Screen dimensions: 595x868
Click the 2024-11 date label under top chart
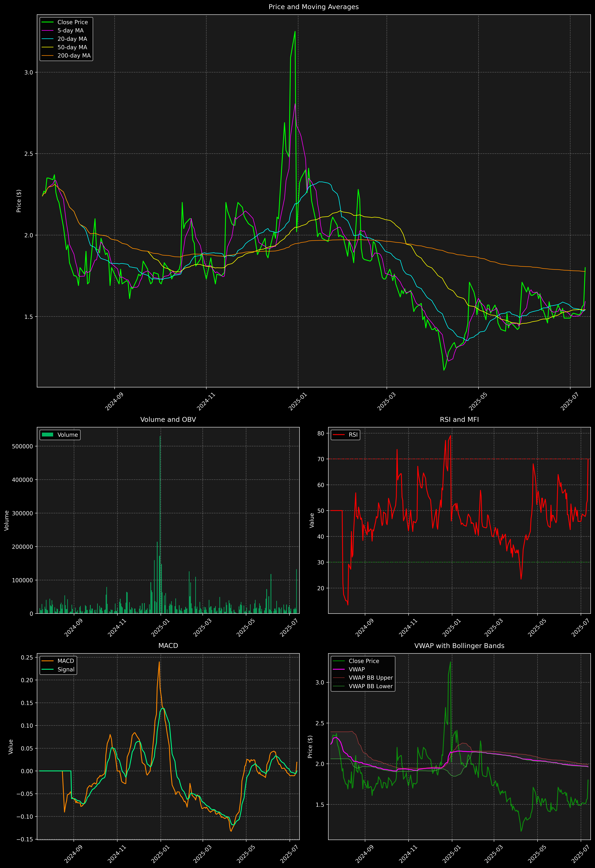206,402
